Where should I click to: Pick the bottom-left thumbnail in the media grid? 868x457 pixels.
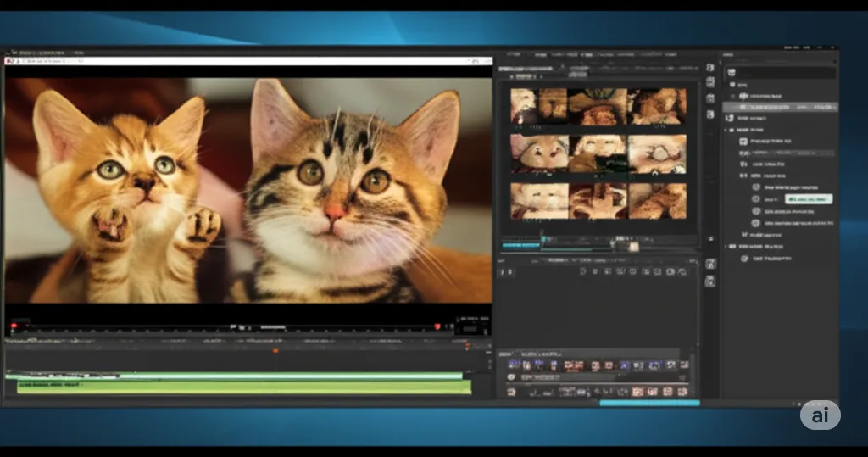point(539,201)
